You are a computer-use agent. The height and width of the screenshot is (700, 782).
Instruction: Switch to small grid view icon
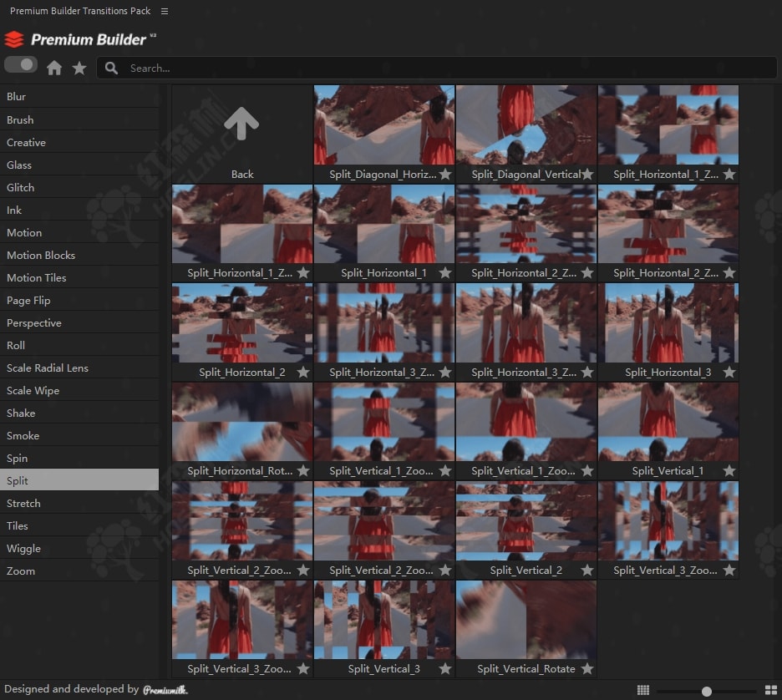(643, 690)
